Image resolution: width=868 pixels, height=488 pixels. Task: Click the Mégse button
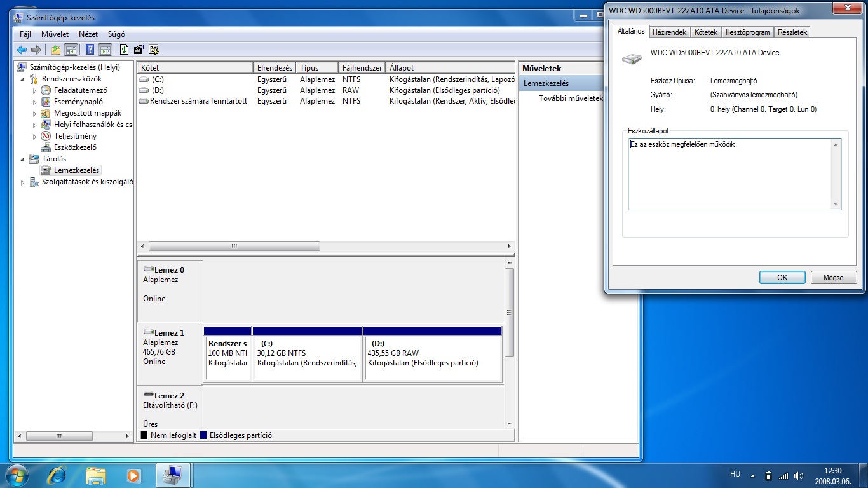coord(833,278)
